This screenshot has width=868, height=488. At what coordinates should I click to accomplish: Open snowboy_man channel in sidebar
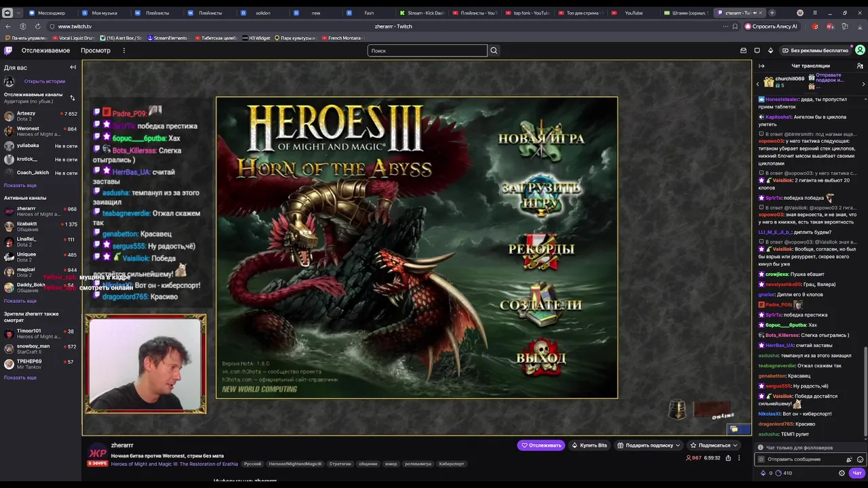click(41, 349)
